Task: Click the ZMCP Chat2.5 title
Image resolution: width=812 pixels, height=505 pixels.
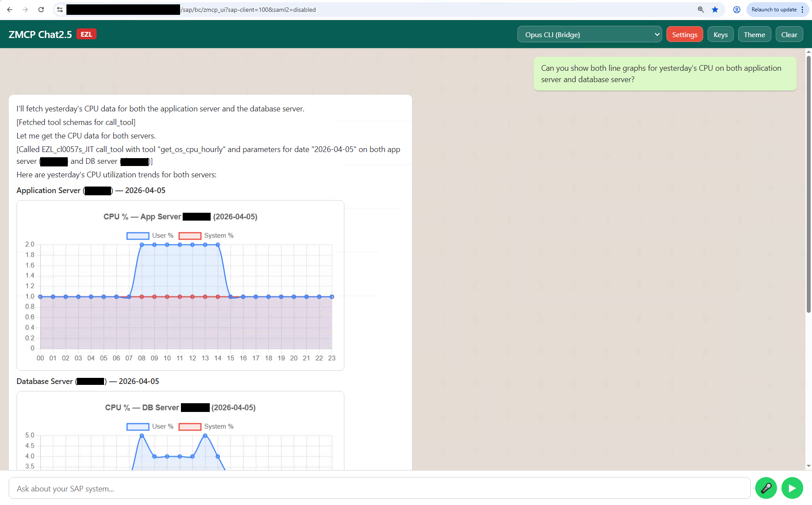Action: 40,35
